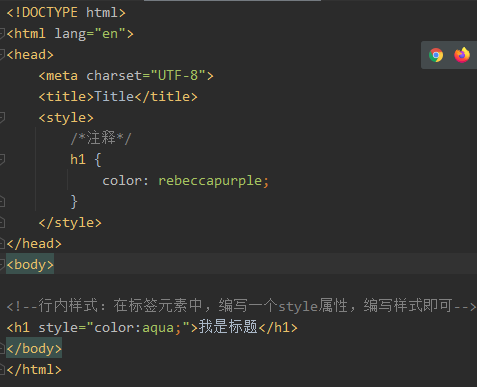
Task: Click the 我是标题 heading text
Action: coord(228,327)
